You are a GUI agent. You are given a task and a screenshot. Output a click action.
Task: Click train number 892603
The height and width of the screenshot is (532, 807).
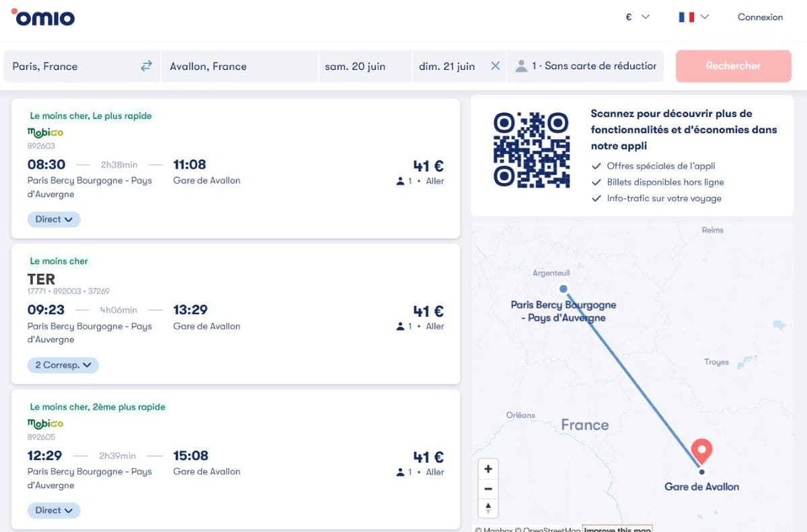41,146
